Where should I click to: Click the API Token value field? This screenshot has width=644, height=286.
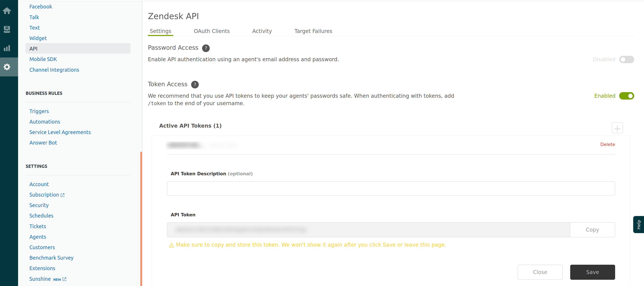tap(368, 230)
